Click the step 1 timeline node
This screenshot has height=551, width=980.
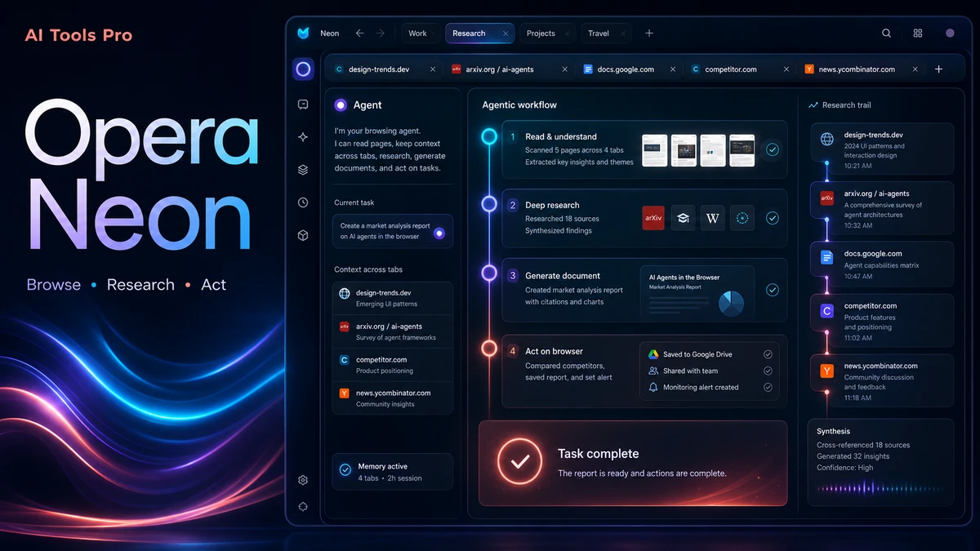tap(489, 137)
